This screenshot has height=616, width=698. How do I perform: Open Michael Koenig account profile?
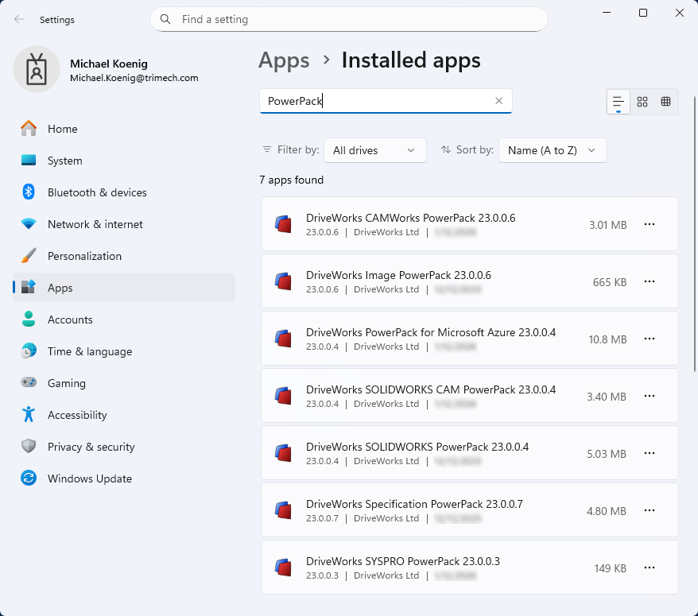107,70
